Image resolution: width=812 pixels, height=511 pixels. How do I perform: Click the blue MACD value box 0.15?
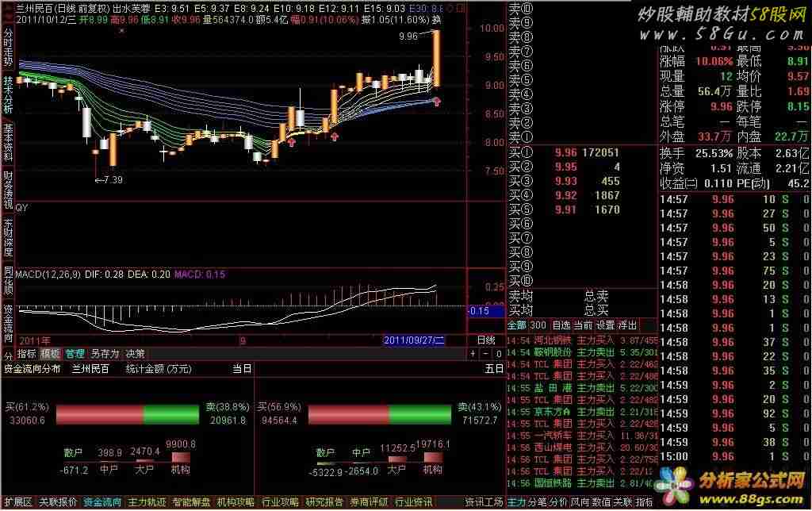pos(485,311)
